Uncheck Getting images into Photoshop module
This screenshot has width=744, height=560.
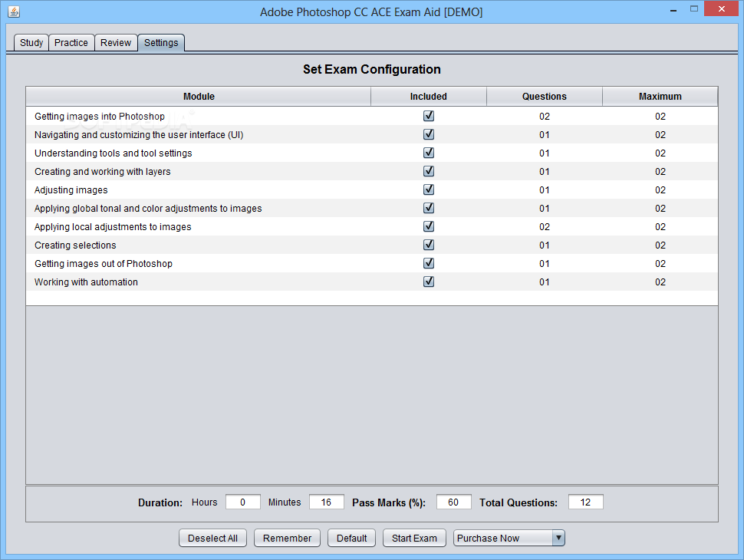[429, 116]
